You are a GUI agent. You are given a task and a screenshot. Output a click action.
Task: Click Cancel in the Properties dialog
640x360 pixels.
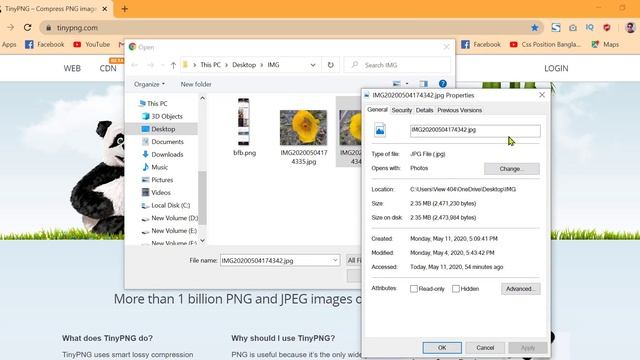485,348
